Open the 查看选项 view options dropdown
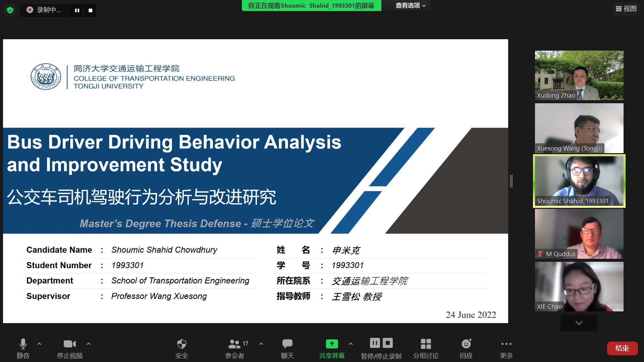This screenshot has width=644, height=362. pos(410,6)
